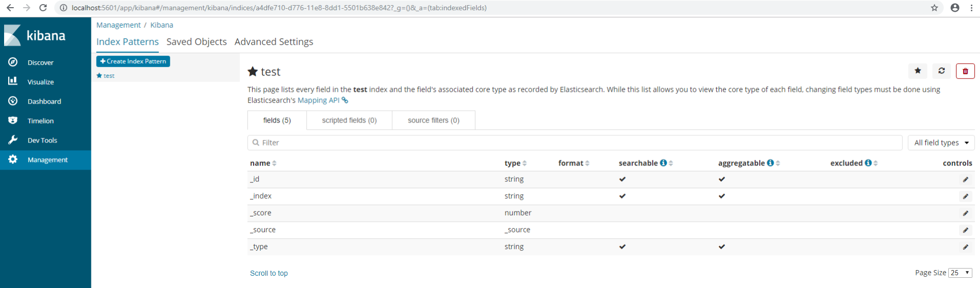Click the fields Filter input box
The image size is (980, 288).
point(575,143)
